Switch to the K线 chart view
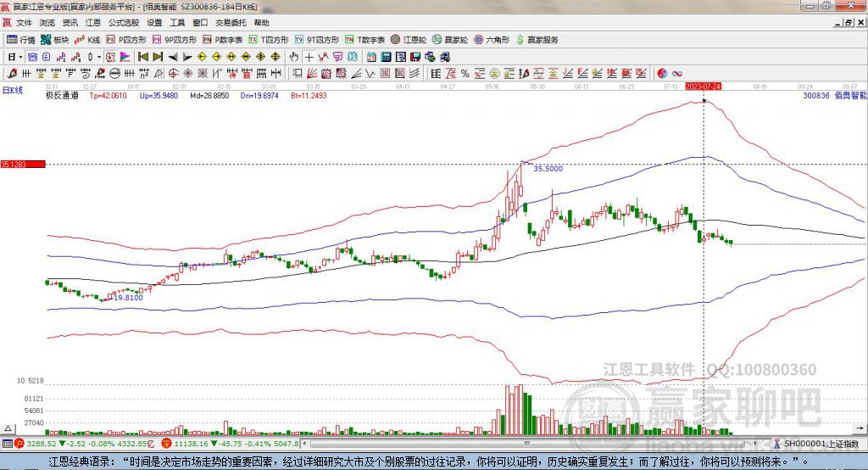Image resolution: width=868 pixels, height=470 pixels. (x=87, y=40)
